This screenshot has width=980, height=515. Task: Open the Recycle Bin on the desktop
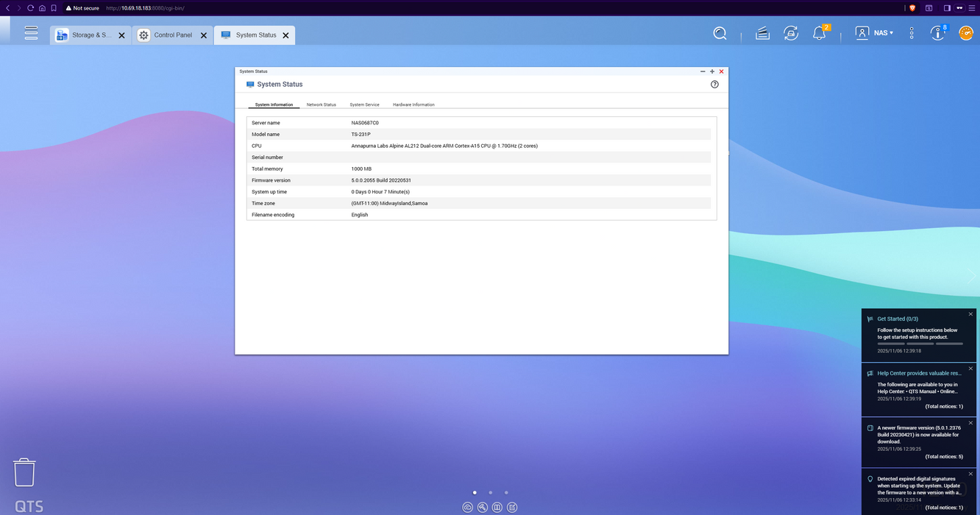[24, 472]
